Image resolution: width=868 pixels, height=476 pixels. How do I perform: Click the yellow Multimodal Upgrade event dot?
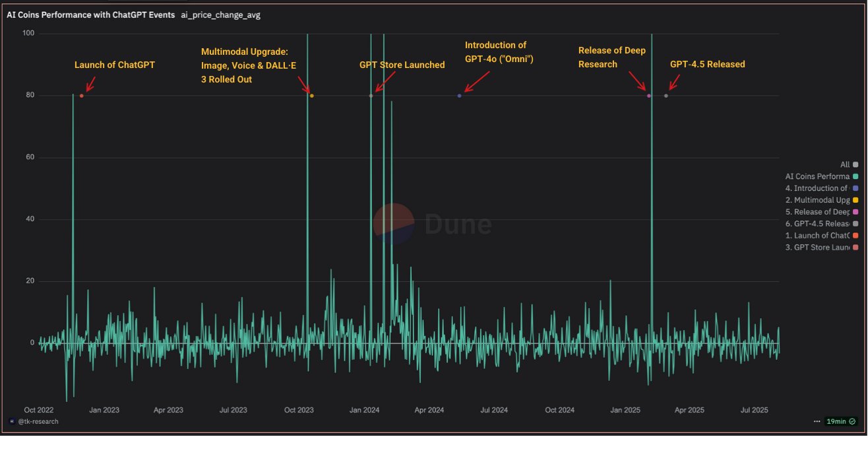click(x=311, y=96)
